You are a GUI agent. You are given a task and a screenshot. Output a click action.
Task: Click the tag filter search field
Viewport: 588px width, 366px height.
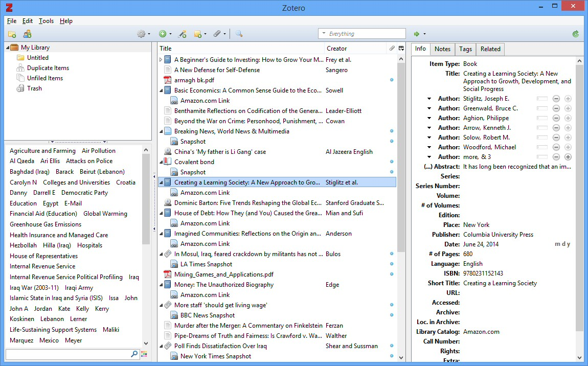point(69,354)
